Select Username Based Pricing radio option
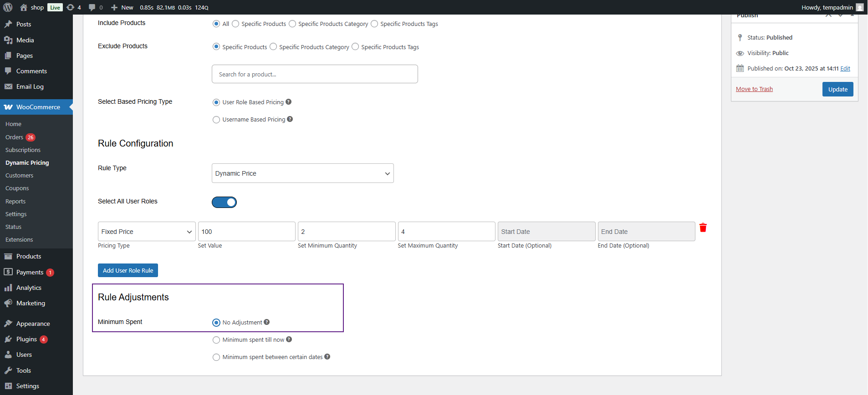868x395 pixels. 216,120
